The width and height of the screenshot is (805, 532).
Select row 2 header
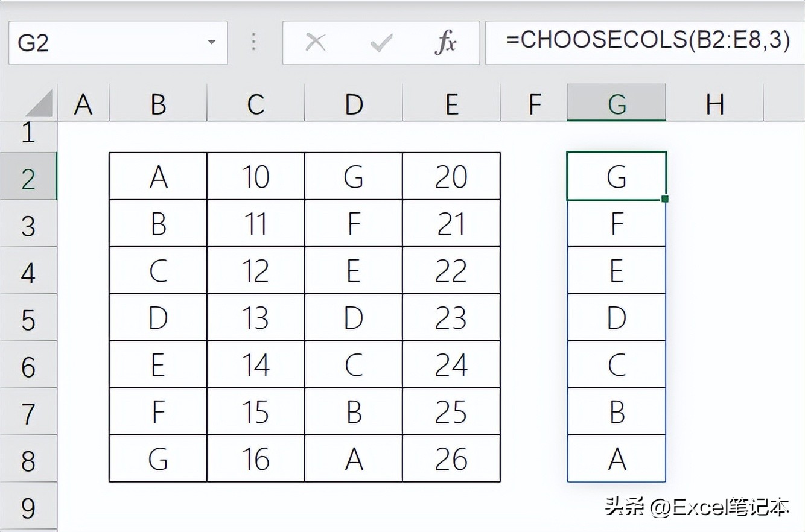click(28, 178)
